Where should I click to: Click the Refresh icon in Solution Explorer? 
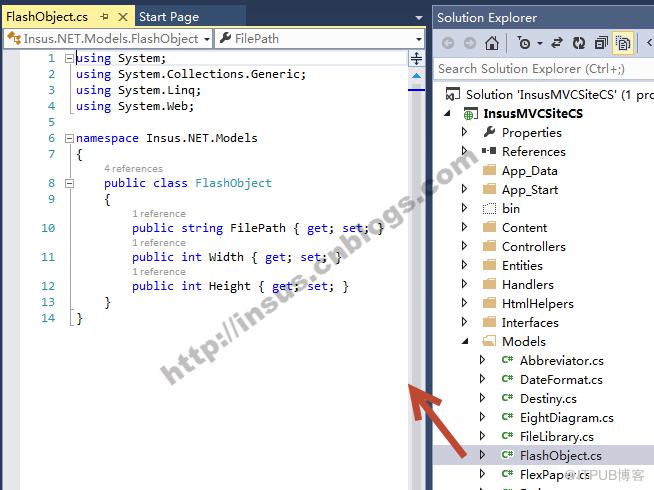(x=579, y=43)
